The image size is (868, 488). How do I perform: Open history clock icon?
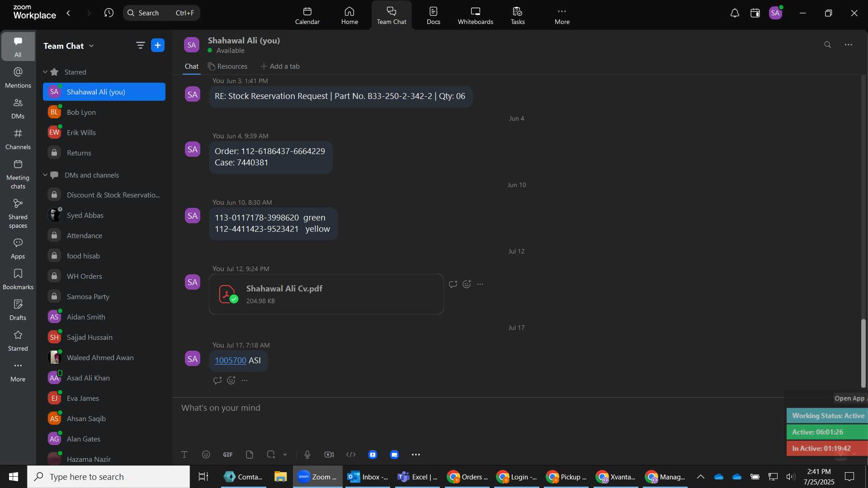tap(108, 13)
